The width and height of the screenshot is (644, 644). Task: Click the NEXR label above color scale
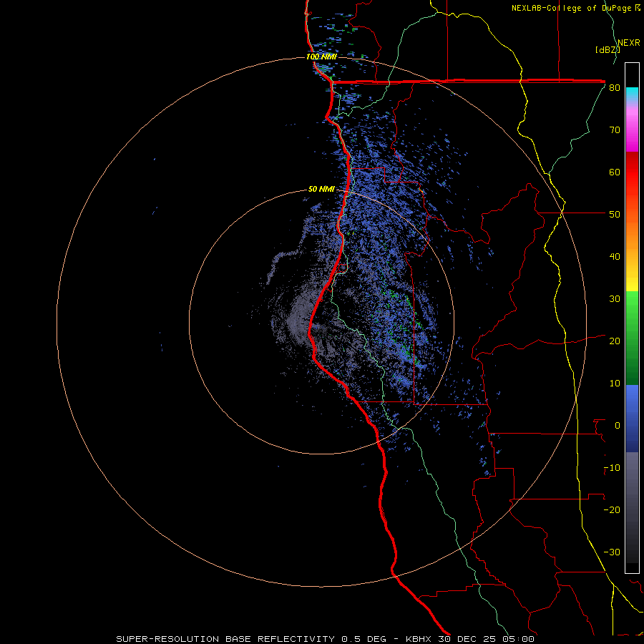[629, 43]
